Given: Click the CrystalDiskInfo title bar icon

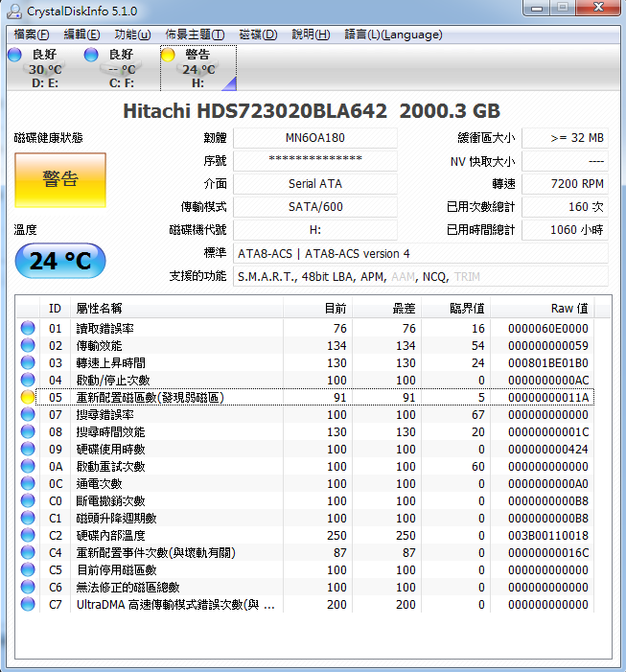Looking at the screenshot, I should coord(14,12).
